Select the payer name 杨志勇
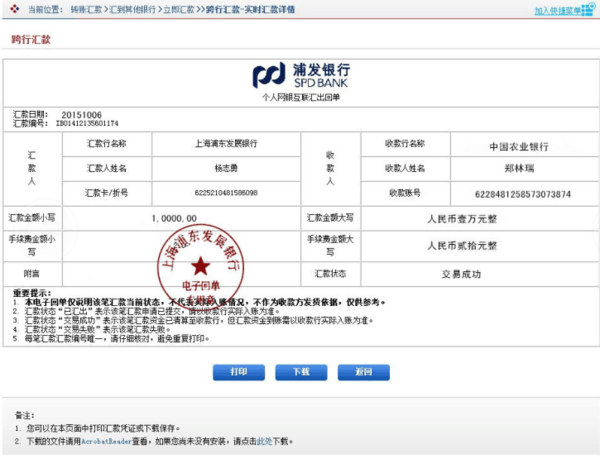 point(226,168)
